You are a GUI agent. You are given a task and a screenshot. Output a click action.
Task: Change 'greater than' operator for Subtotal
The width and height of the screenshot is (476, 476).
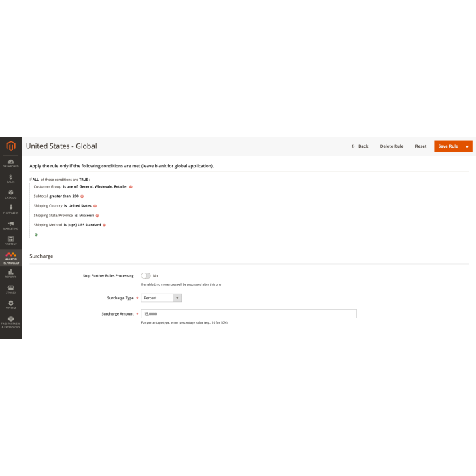60,196
